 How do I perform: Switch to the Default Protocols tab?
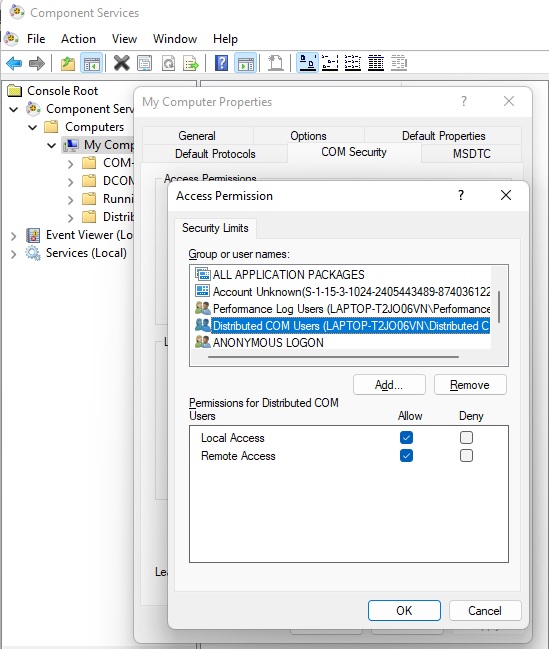215,154
